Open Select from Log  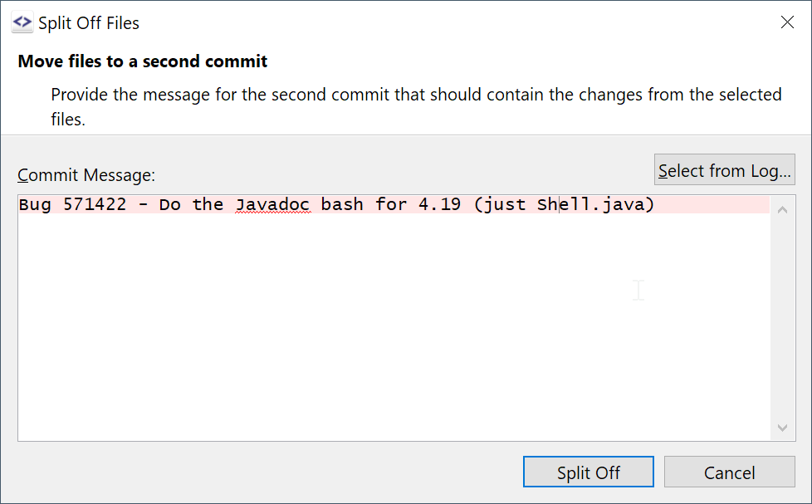pos(724,170)
